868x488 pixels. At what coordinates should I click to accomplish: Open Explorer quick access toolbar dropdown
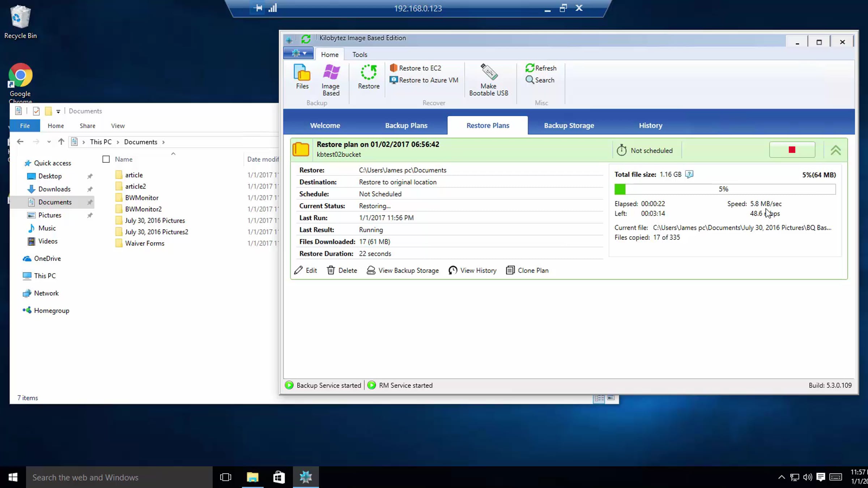tap(58, 111)
